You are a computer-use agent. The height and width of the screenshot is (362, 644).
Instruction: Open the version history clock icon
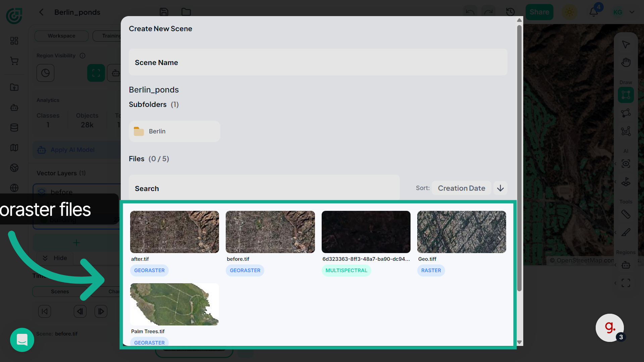510,12
